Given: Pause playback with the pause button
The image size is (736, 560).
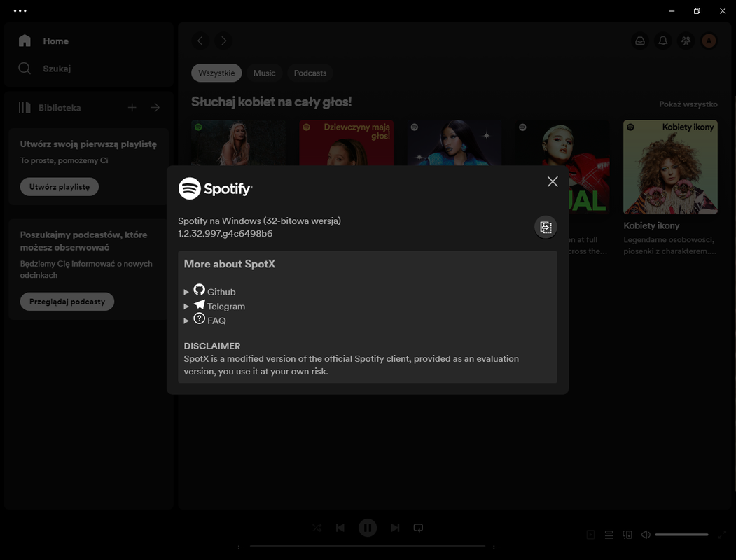Looking at the screenshot, I should [368, 528].
